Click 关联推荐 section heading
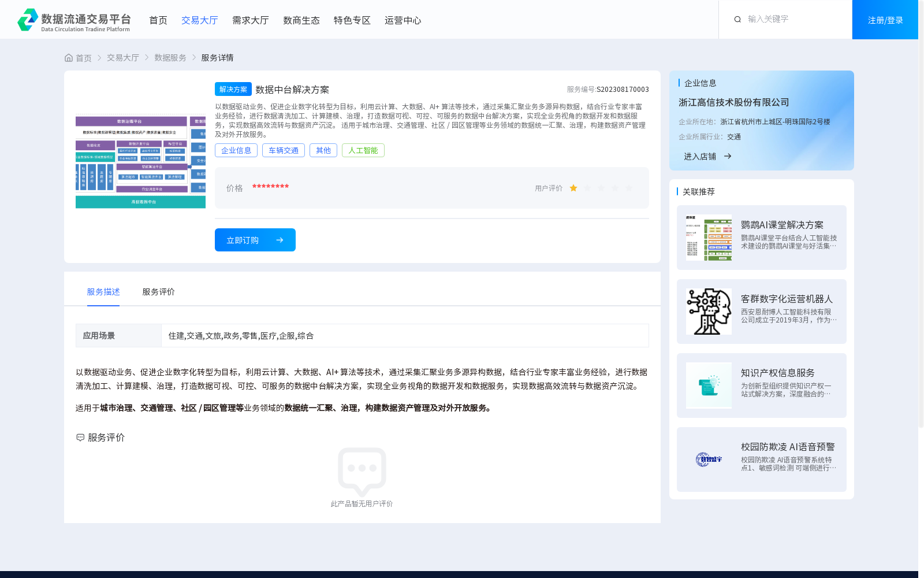Screen dimensions: 924x578 point(699,192)
